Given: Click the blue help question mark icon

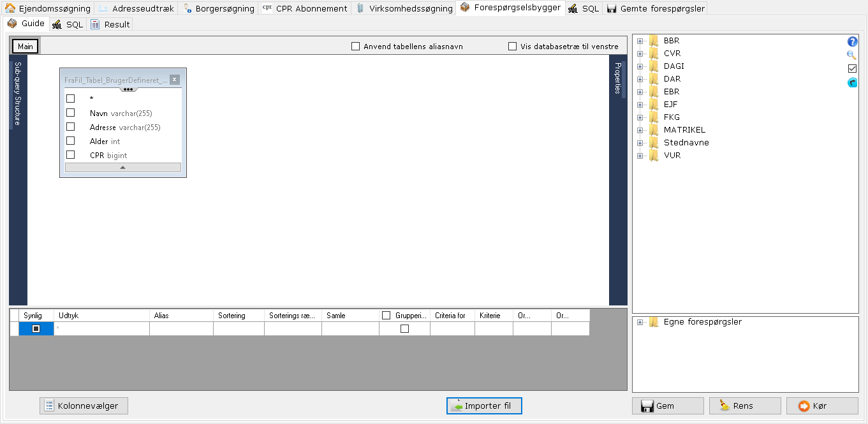Looking at the screenshot, I should pos(852,41).
